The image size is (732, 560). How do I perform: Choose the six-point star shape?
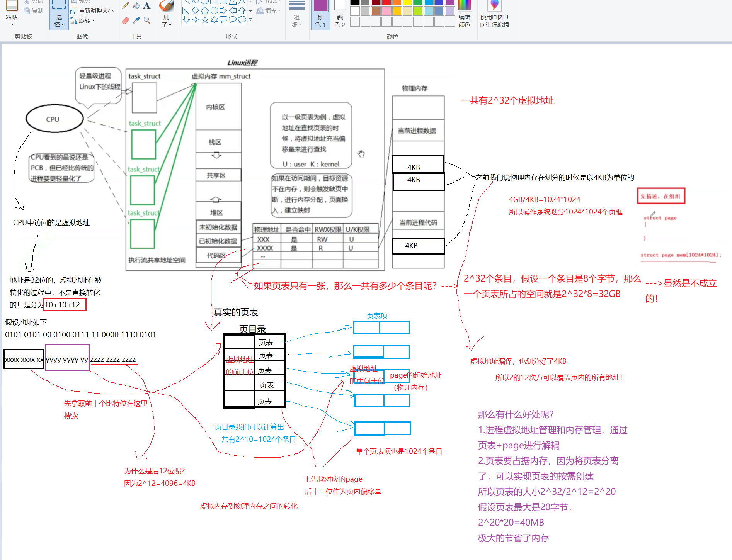click(x=214, y=20)
